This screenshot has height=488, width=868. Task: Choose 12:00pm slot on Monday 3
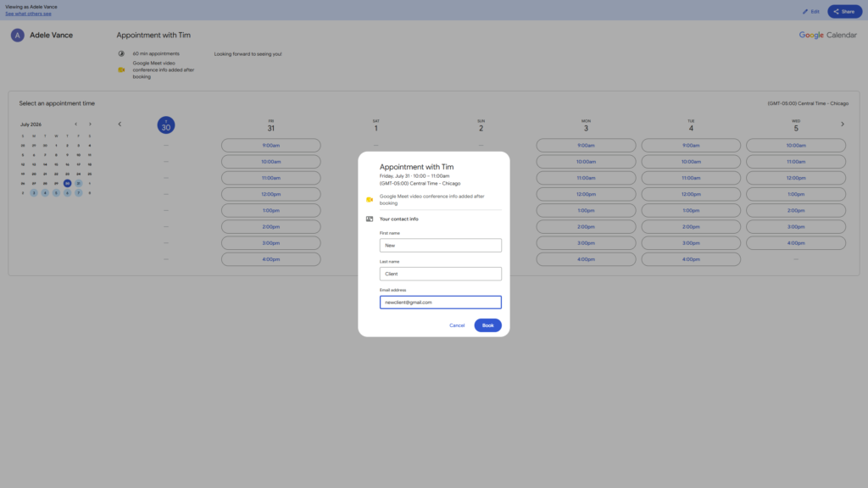point(586,194)
